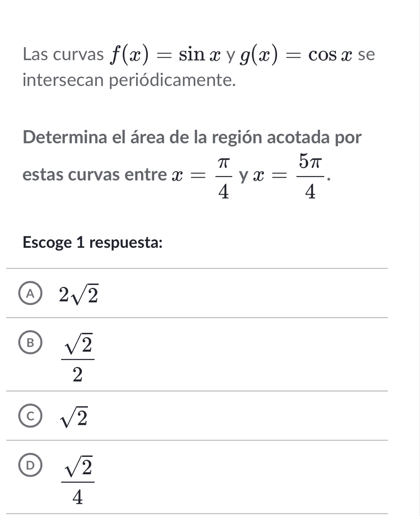
Task: Click the text 'intersecan periódicamente'
Action: [x=129, y=80]
